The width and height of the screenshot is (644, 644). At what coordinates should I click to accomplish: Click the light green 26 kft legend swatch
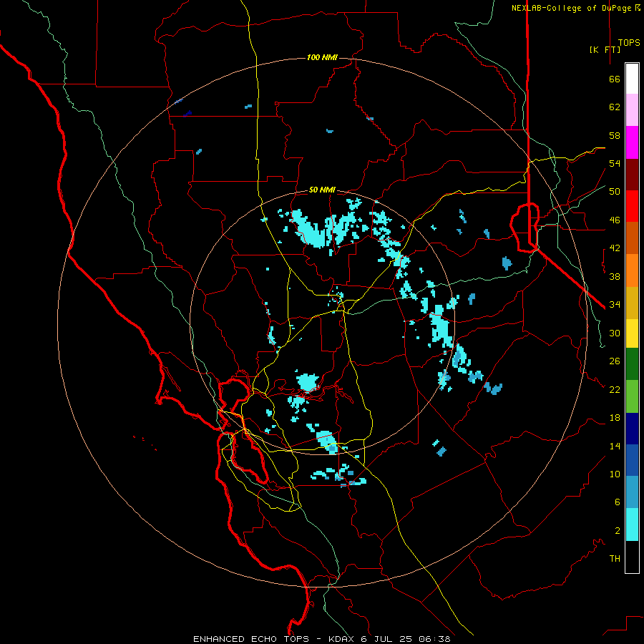tap(632, 396)
